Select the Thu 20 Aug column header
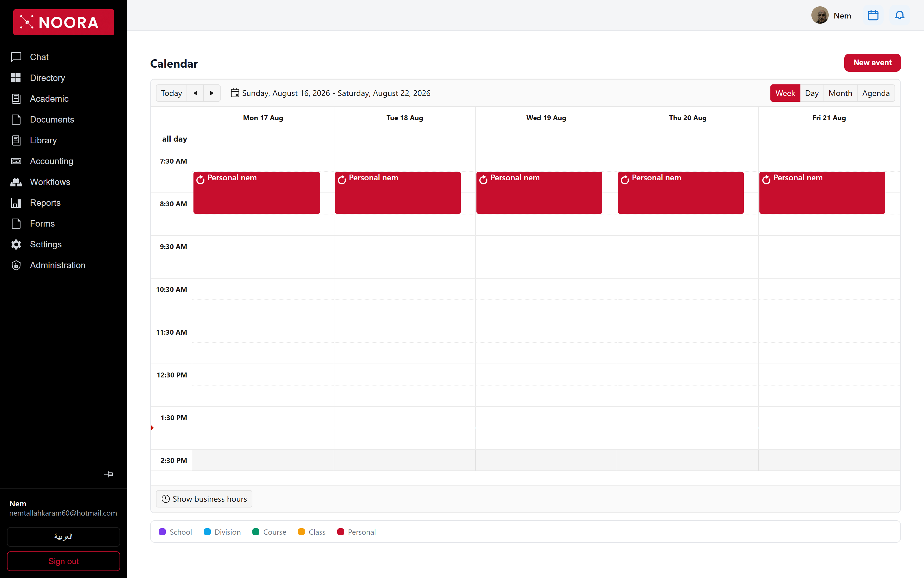924x578 pixels. point(687,118)
